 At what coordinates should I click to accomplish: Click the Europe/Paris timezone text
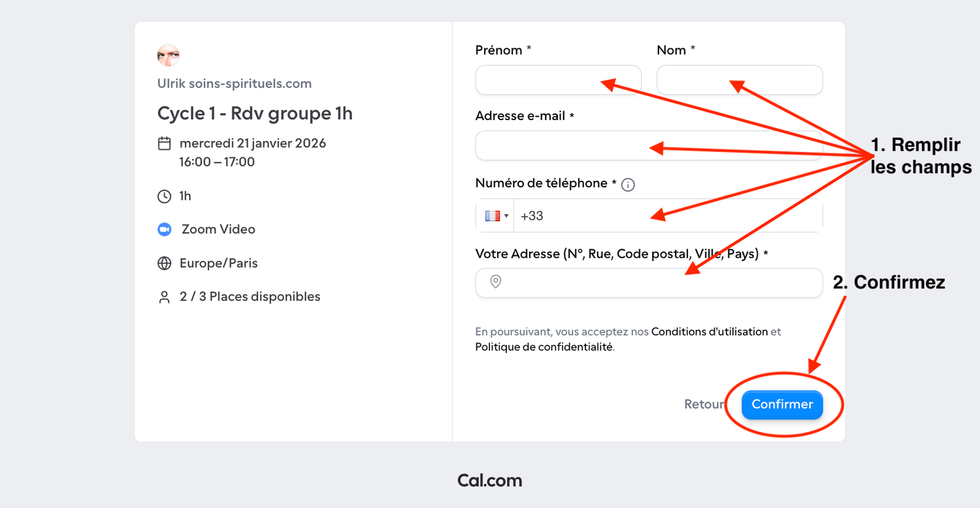[219, 263]
